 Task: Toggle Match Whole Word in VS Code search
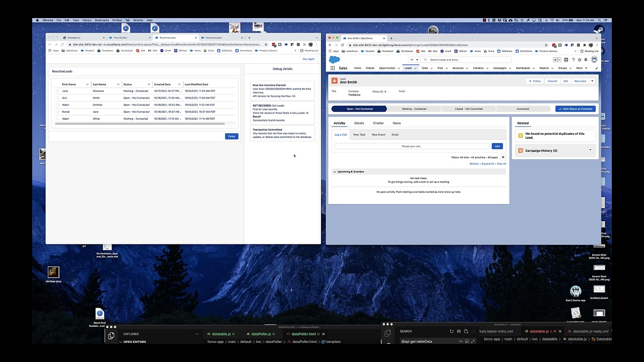tap(467, 341)
